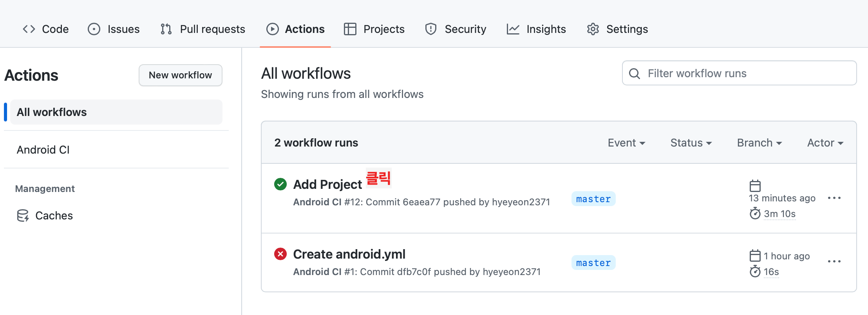Expand the Branch filter dropdown
Image resolution: width=868 pixels, height=315 pixels.
coord(759,143)
